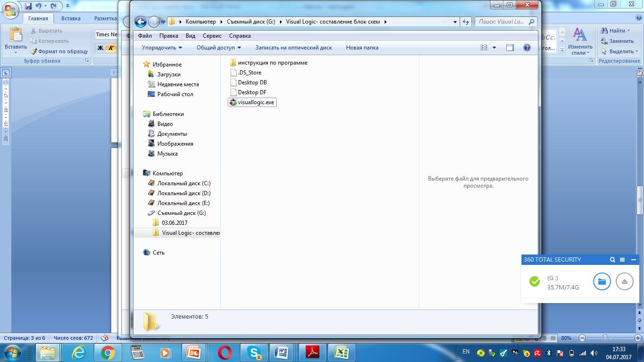644x362 pixels.
Task: Open the Упорядочить dropdown
Action: [x=162, y=48]
